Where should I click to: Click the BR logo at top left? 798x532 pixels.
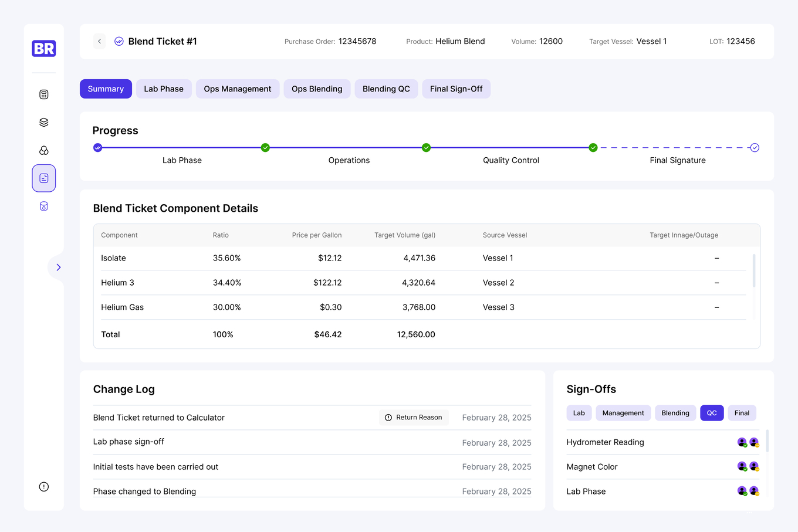(43, 49)
